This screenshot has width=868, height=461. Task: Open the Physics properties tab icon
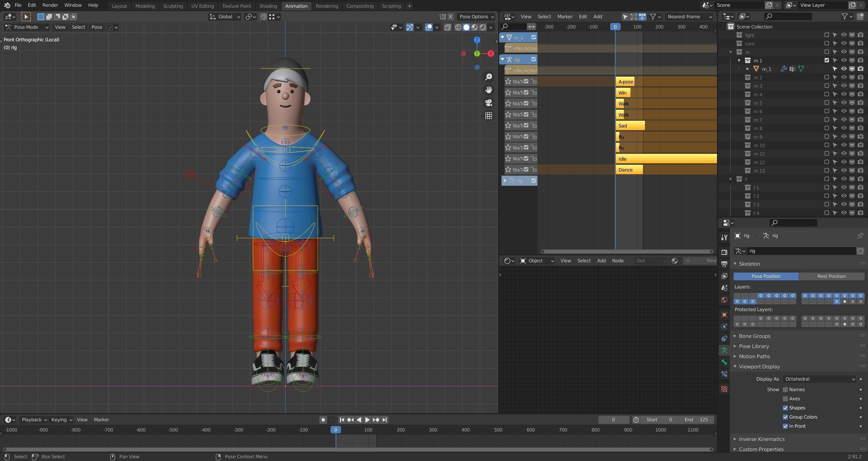point(724,326)
